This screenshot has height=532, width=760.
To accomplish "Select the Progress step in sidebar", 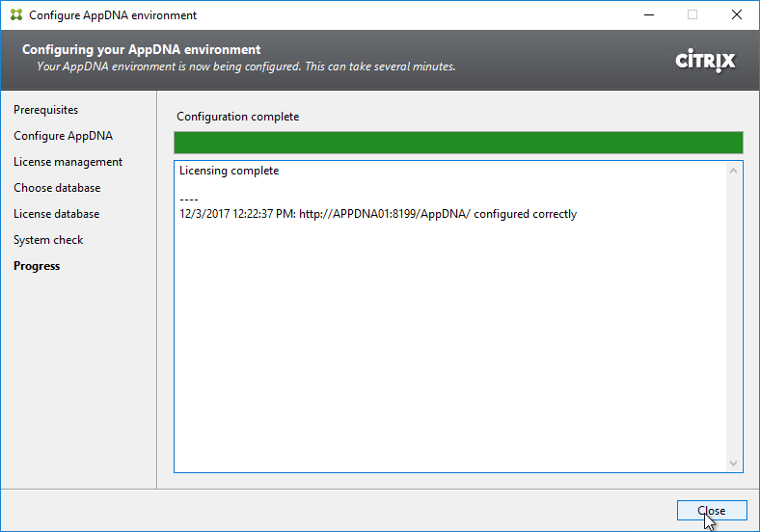I will 37,266.
